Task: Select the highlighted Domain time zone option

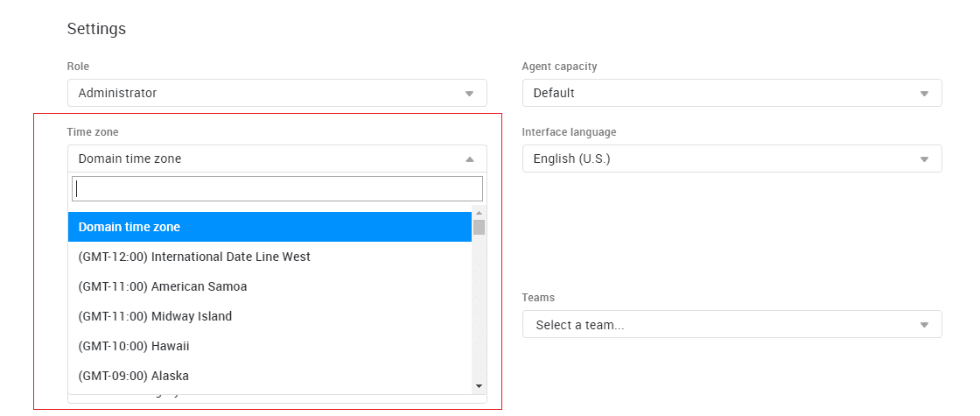Action: (269, 227)
